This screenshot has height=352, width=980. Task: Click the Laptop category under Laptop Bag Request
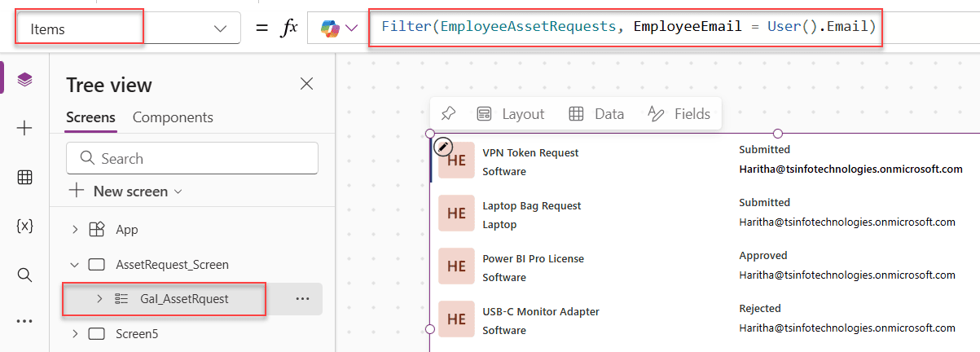pos(499,224)
